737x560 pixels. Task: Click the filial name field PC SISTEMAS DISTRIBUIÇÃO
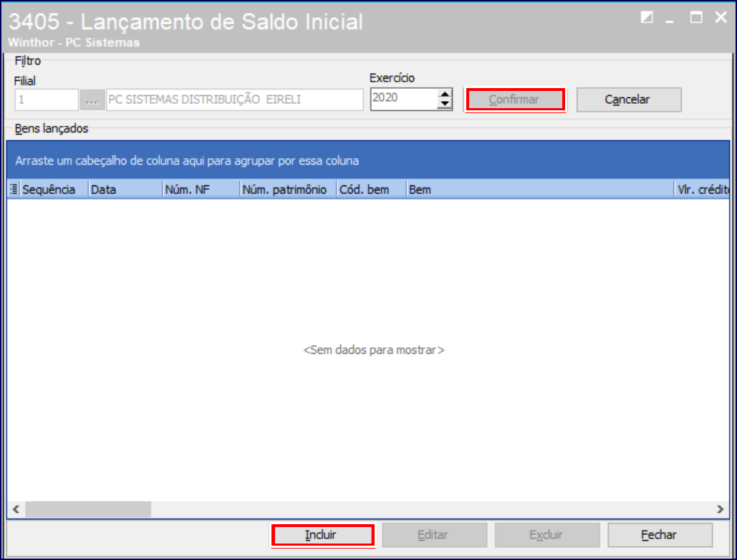pos(234,100)
